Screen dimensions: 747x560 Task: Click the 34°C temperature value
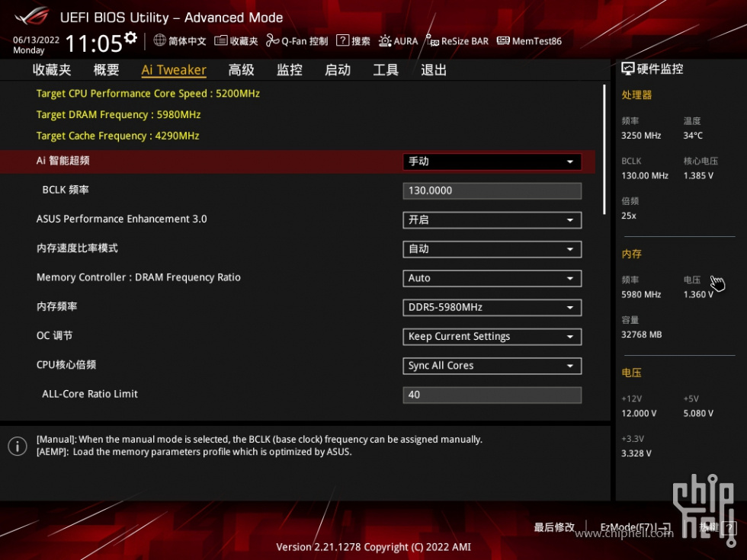pos(693,136)
